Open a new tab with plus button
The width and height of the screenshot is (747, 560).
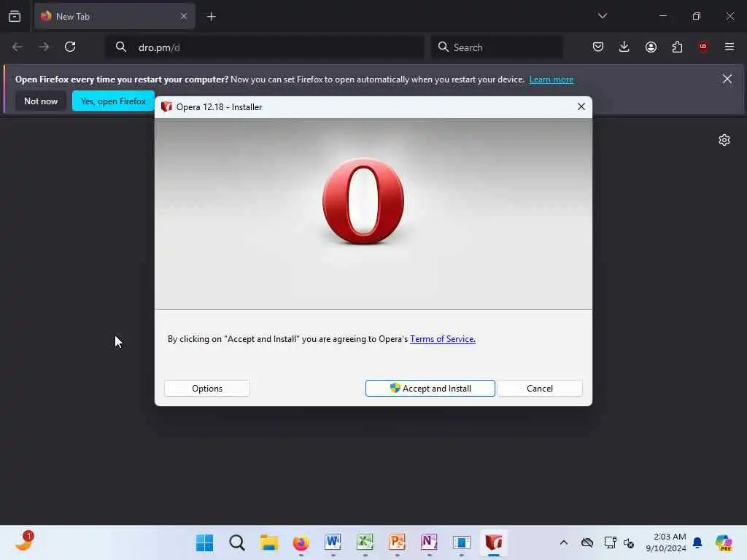tap(212, 17)
